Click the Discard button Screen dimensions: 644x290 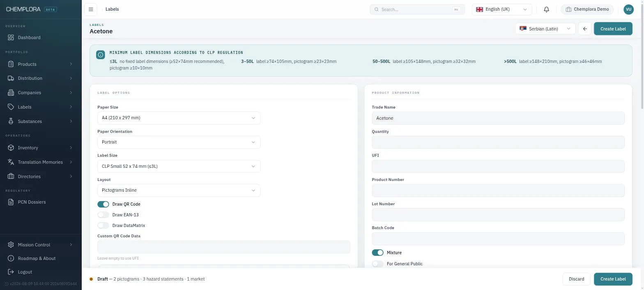[576, 279]
